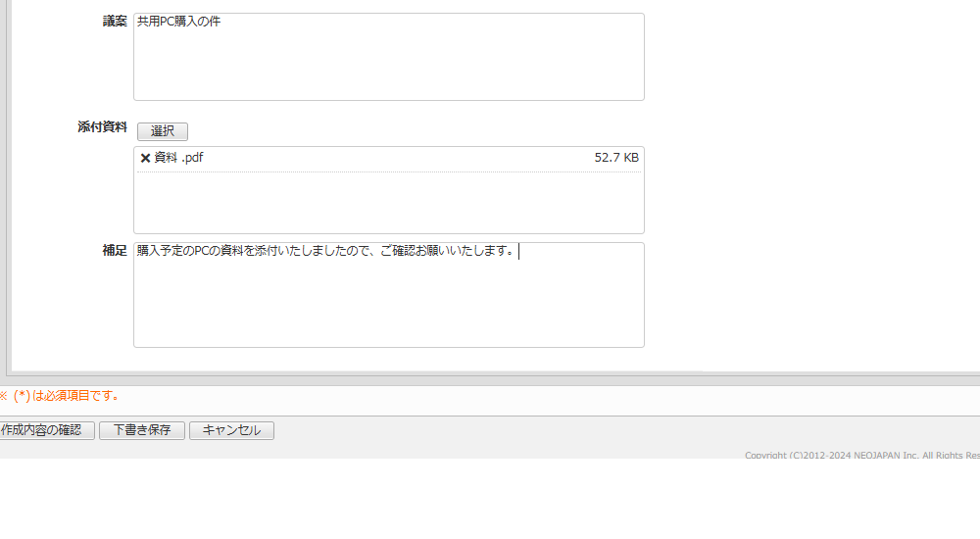Click the NEOJAPAN copyright text
The width and height of the screenshot is (980, 539).
click(862, 456)
